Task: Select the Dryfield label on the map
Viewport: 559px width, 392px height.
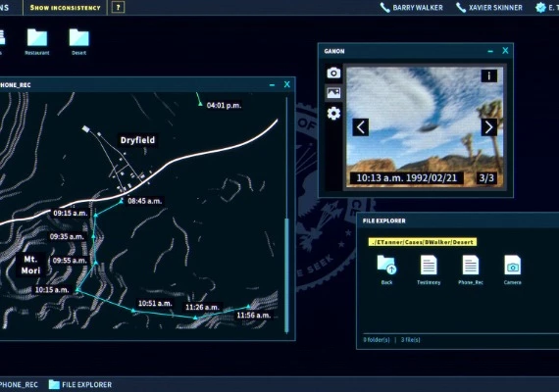Action: tap(137, 140)
